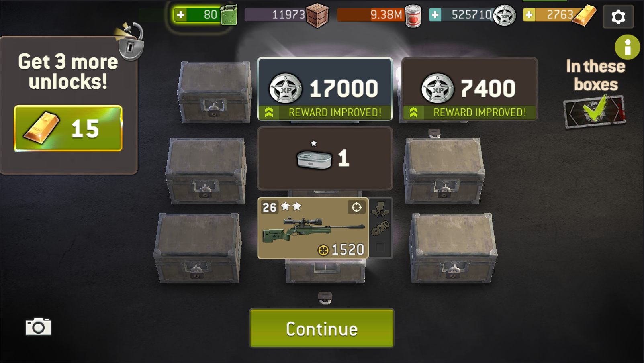Continue to the next screen
Viewport: 644px width, 363px height.
322,328
